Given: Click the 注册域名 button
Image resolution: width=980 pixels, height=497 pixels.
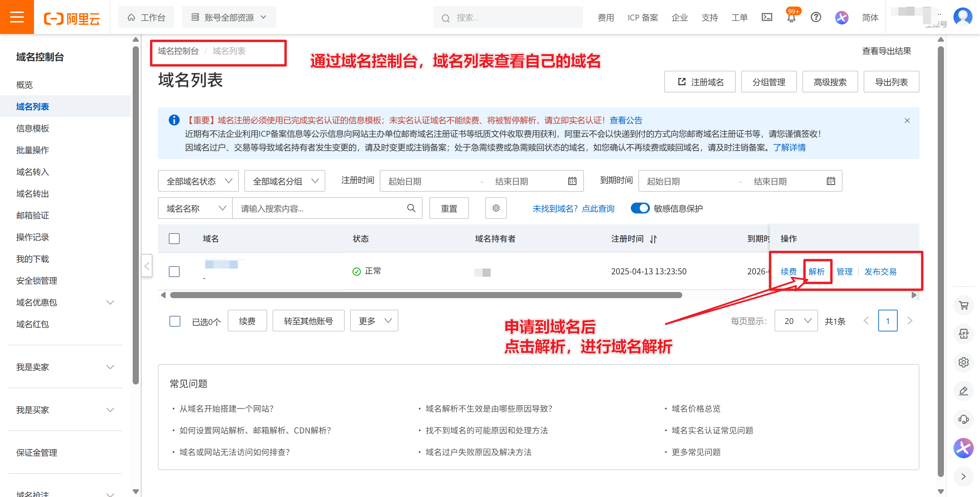Looking at the screenshot, I should (700, 82).
